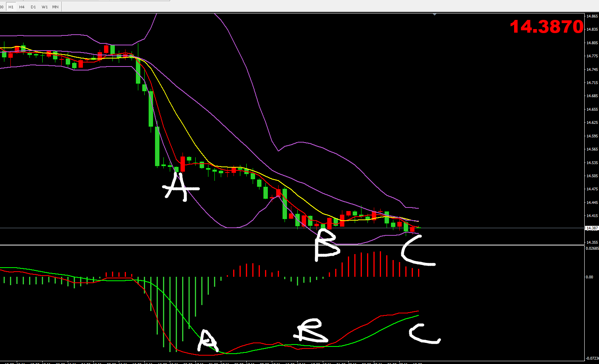
Task: Select the MN monthly timeframe button
Action: tap(55, 7)
